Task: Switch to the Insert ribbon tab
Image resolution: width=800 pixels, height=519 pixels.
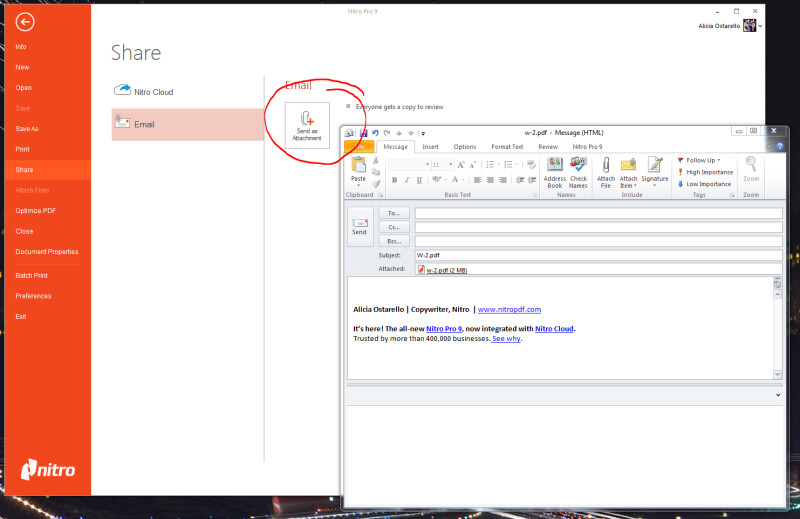Action: tap(430, 146)
